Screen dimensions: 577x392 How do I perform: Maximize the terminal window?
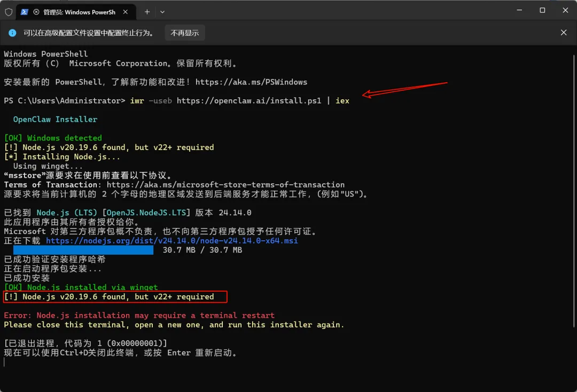coord(542,10)
